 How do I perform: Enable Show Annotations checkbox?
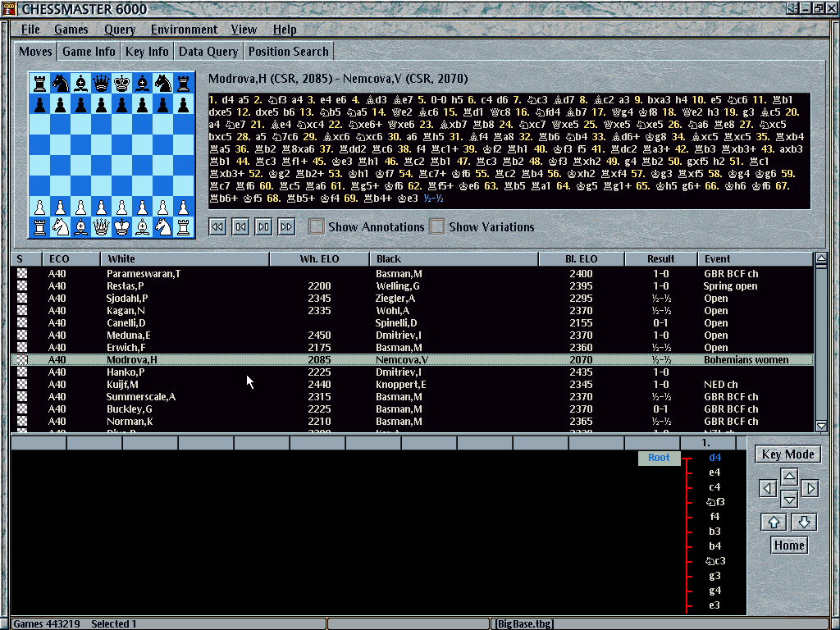click(316, 226)
